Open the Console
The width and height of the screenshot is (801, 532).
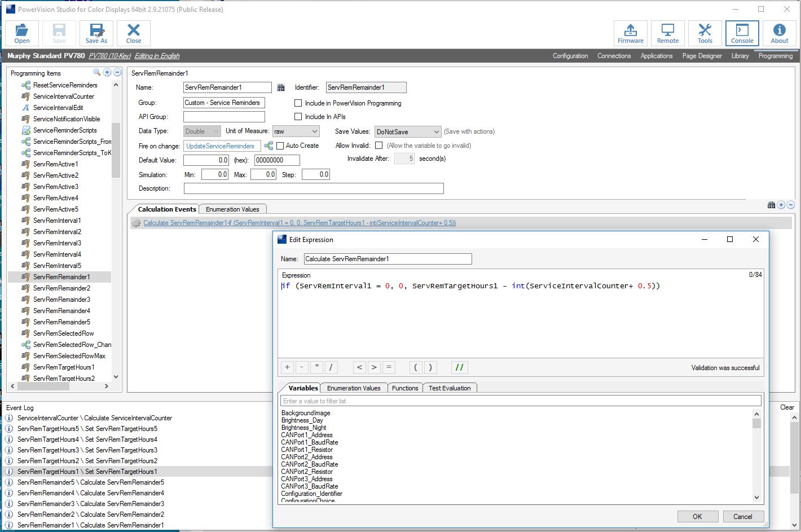742,33
